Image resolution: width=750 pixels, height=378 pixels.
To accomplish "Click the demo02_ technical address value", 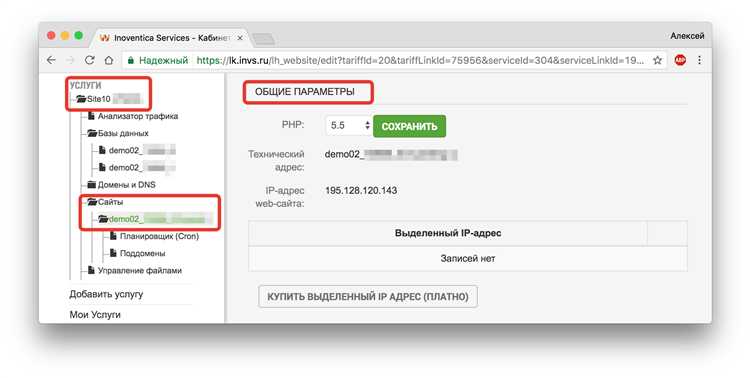I will [x=391, y=154].
